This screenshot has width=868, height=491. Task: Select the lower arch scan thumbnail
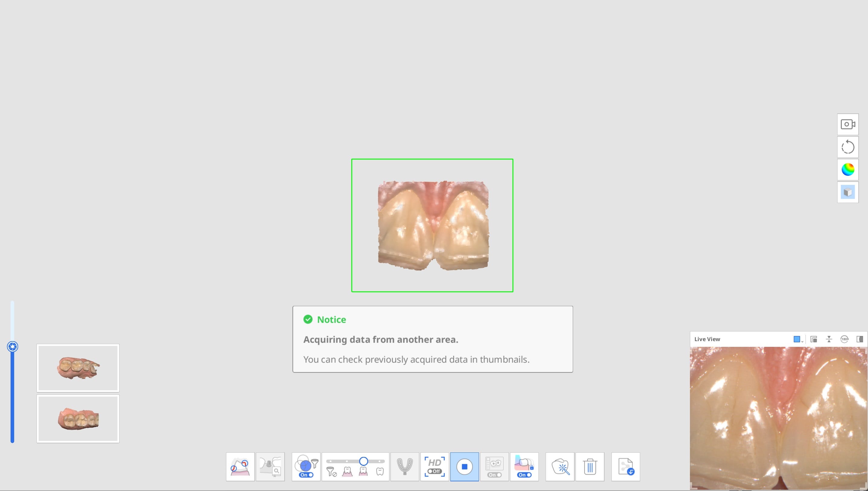click(x=78, y=419)
